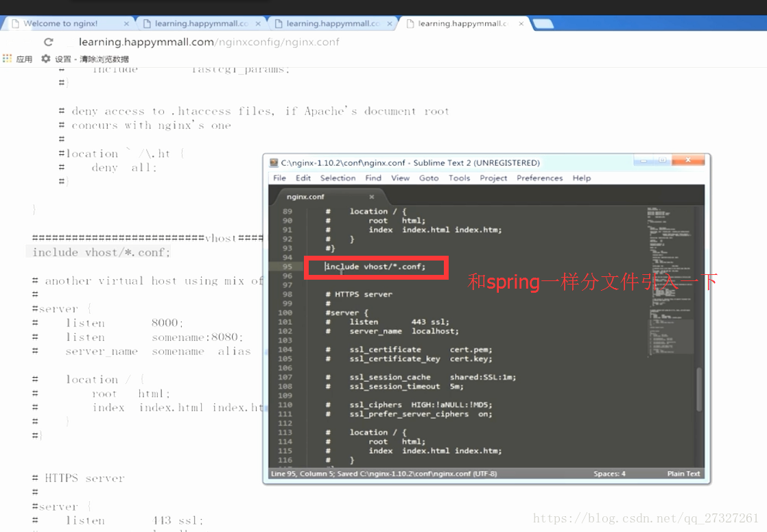The height and width of the screenshot is (532, 767).
Task: Click line number 95 in gutter
Action: point(287,267)
